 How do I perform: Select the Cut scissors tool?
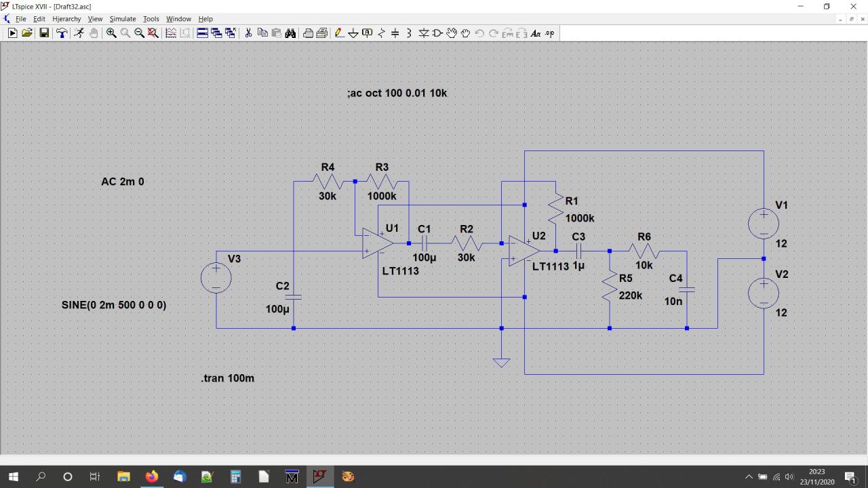248,33
